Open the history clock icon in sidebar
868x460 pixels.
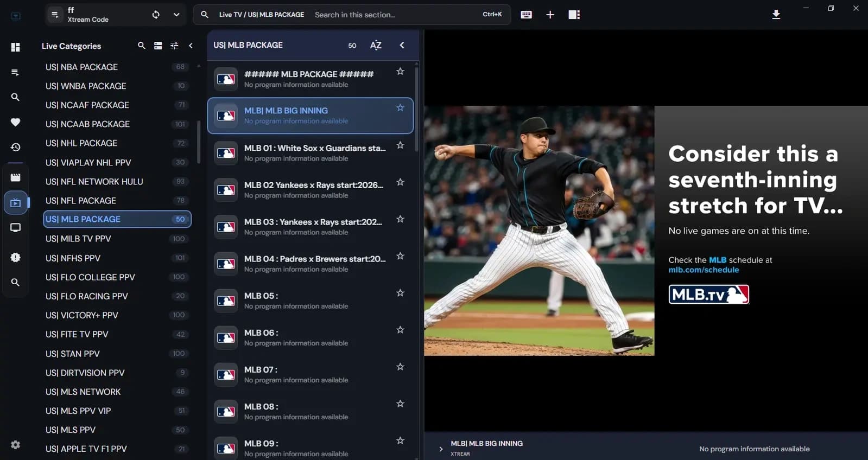15,147
